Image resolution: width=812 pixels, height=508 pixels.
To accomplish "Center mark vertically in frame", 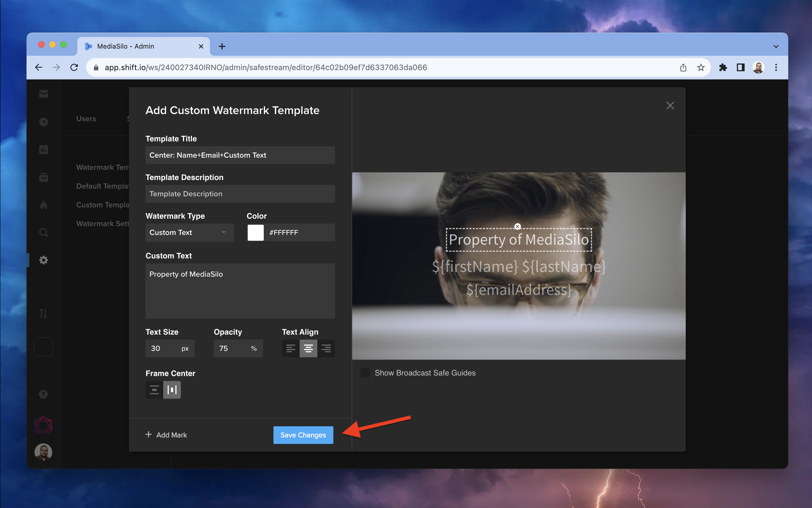I will coord(154,390).
